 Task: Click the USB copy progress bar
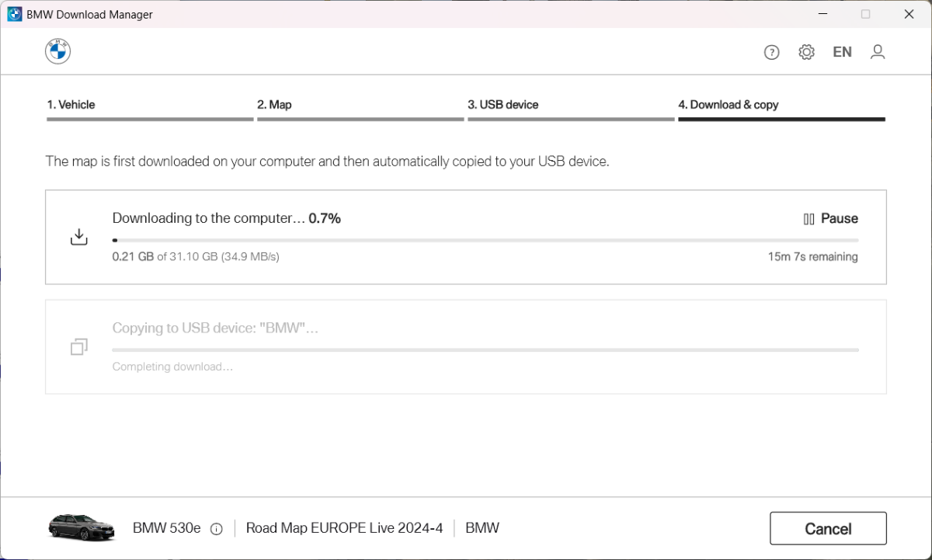(485, 350)
